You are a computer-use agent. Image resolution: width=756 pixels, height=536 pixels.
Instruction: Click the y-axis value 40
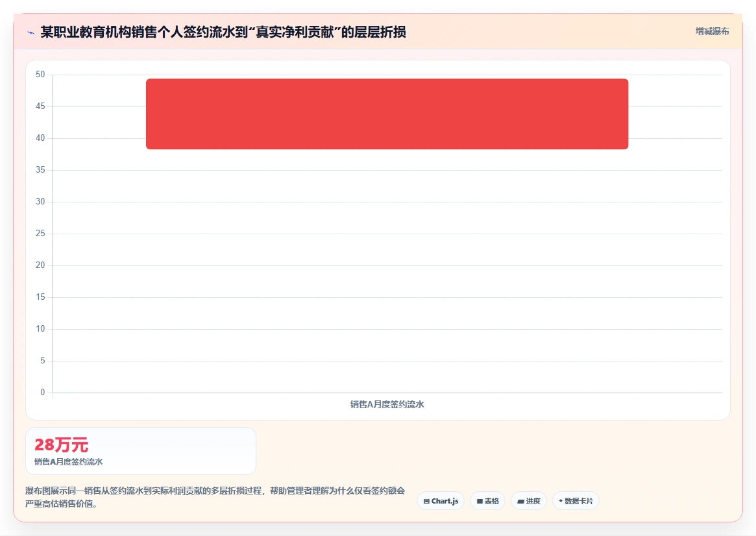tap(40, 138)
